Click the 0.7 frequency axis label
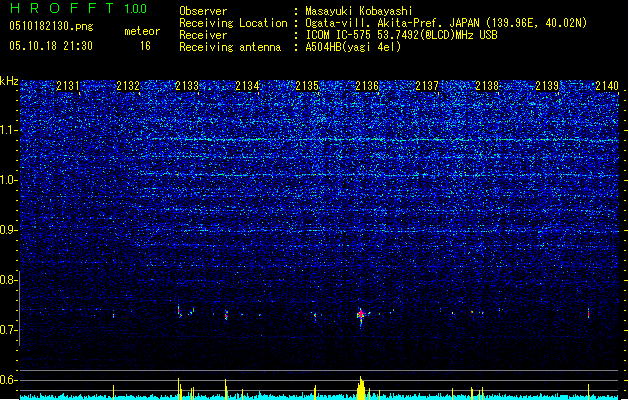This screenshot has height=400, width=629. [8, 330]
